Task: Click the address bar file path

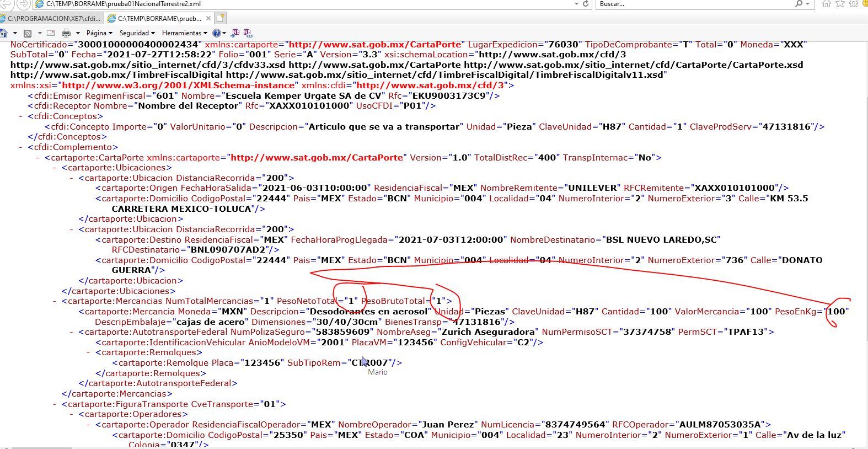Action: (124, 4)
